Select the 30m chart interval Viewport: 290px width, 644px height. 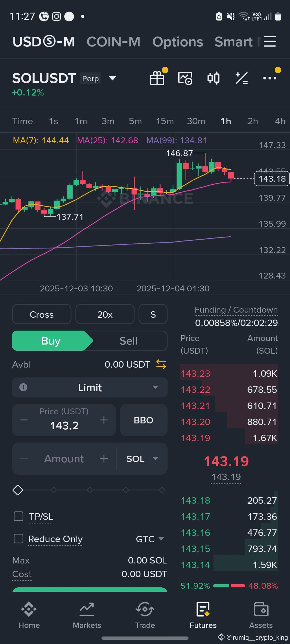click(x=196, y=121)
